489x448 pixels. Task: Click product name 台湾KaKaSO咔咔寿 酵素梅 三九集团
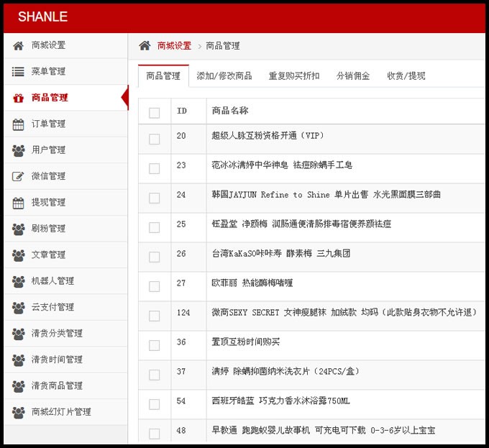pyautogui.click(x=281, y=253)
